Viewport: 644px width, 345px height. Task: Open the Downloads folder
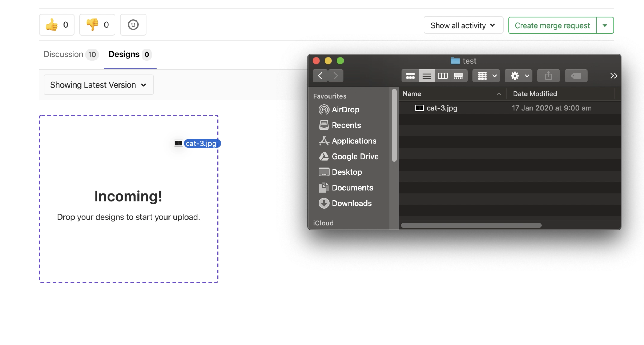351,203
